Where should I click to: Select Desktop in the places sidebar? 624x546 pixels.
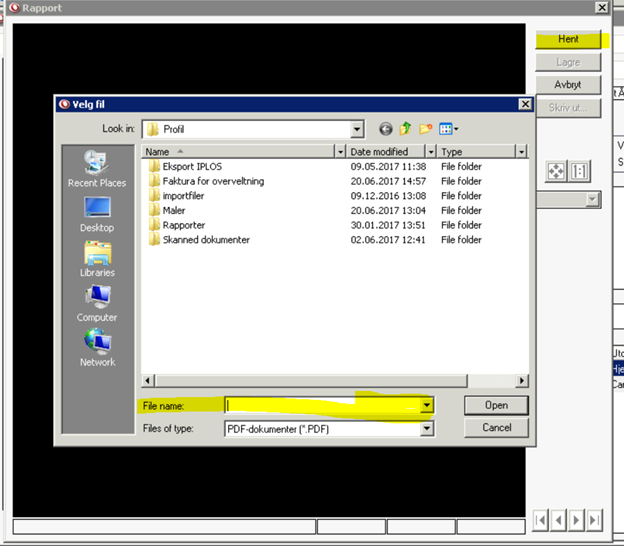click(97, 214)
